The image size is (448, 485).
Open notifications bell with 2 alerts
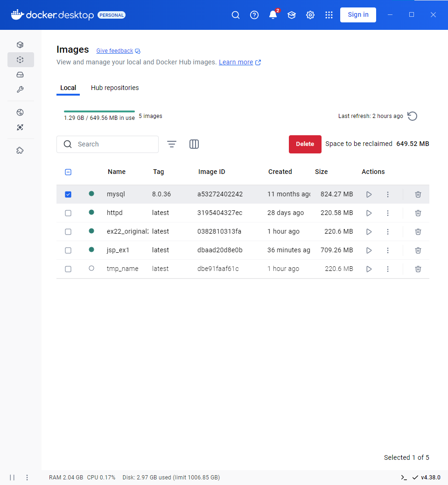coord(273,15)
